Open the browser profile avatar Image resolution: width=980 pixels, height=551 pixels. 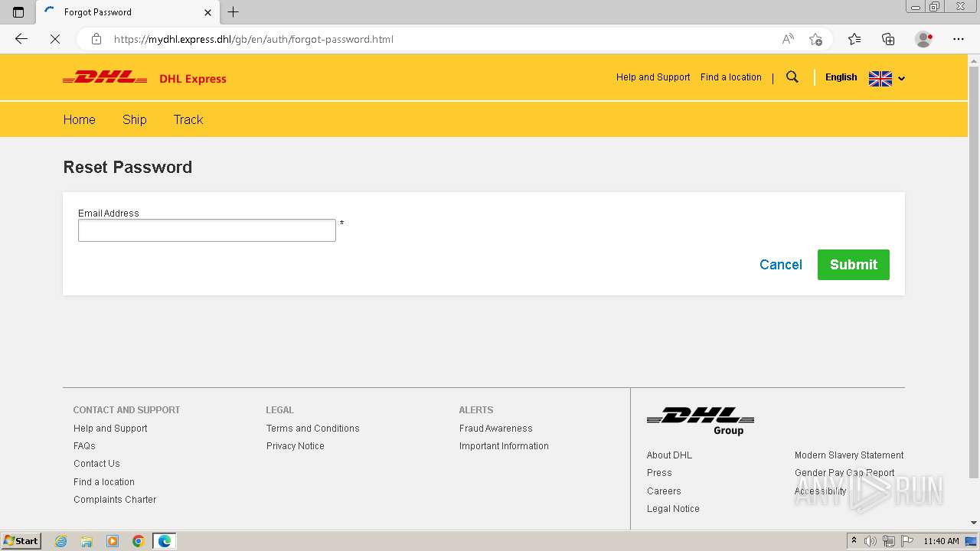coord(924,39)
